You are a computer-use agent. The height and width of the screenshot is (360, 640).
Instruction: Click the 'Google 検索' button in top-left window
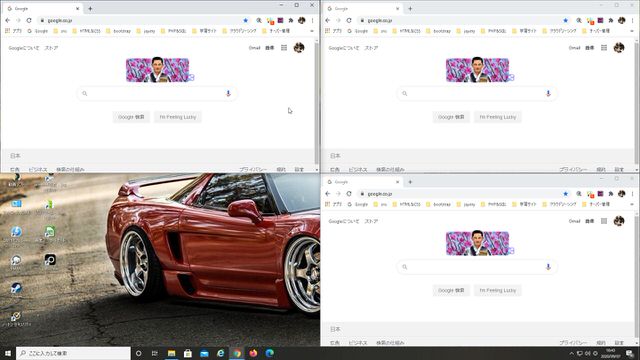coord(131,117)
